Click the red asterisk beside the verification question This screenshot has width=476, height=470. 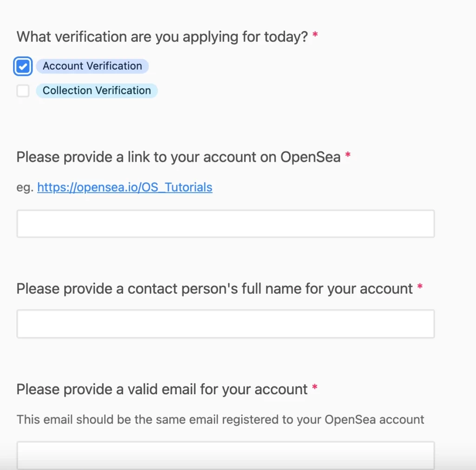315,34
